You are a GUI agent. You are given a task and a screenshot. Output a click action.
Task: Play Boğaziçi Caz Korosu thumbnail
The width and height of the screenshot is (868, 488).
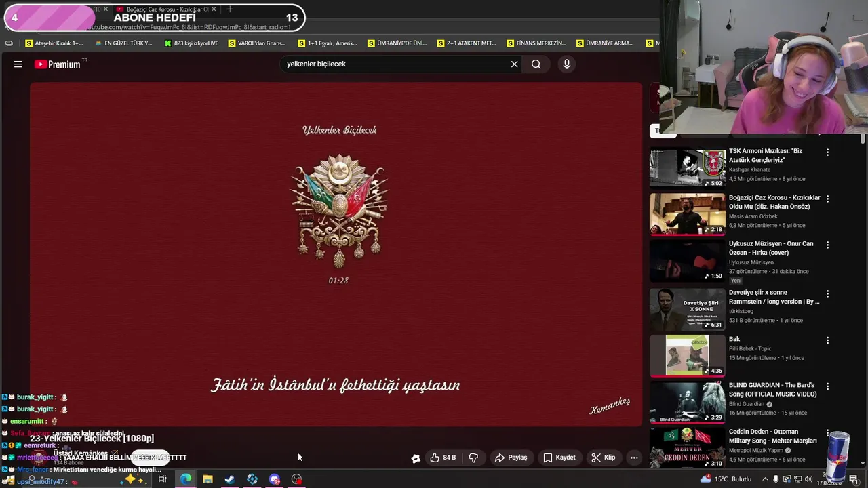pyautogui.click(x=687, y=214)
